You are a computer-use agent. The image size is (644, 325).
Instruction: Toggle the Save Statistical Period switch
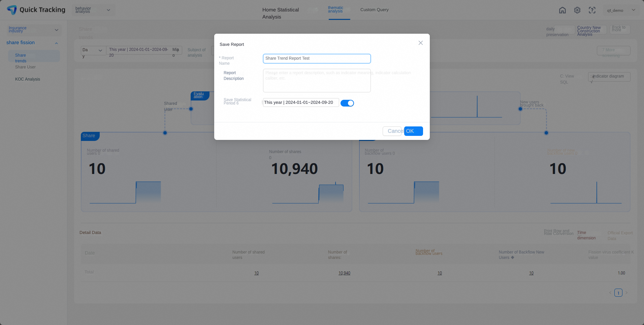[x=347, y=103]
